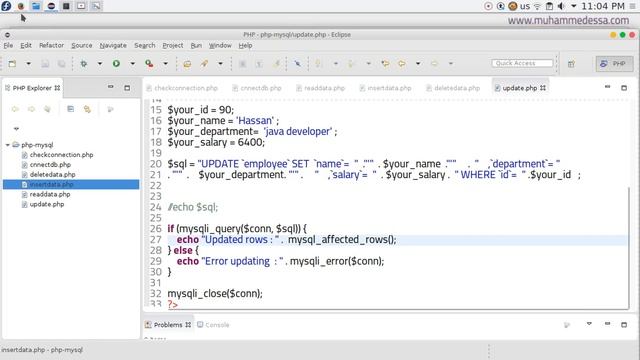The height and width of the screenshot is (360, 640).
Task: Switch to the Console view tab
Action: coord(213,325)
